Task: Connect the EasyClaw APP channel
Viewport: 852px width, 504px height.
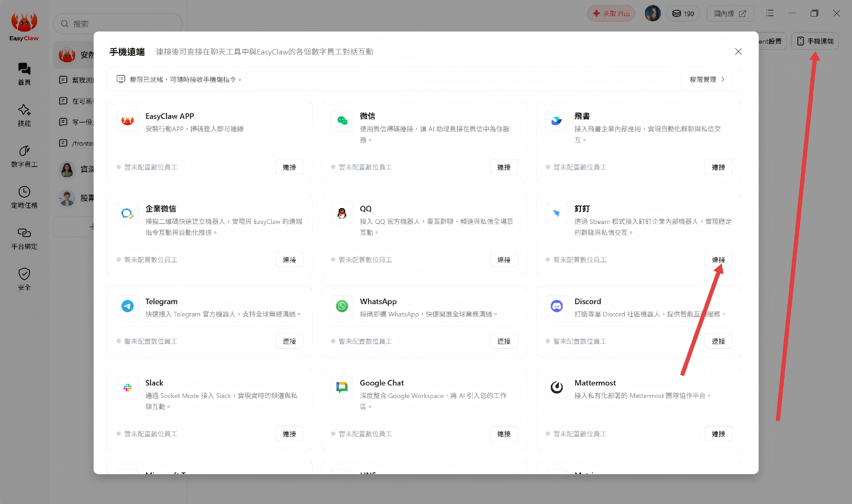Action: click(289, 167)
